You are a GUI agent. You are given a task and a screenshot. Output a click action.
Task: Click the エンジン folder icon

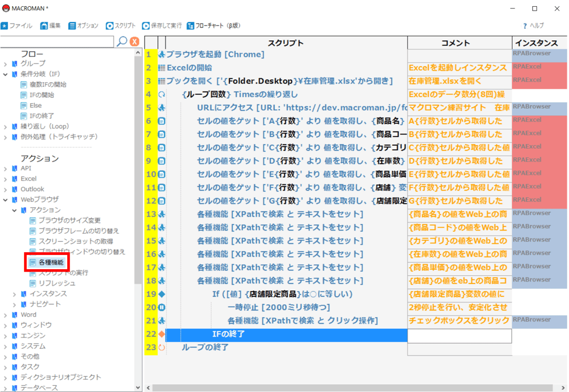(x=15, y=336)
